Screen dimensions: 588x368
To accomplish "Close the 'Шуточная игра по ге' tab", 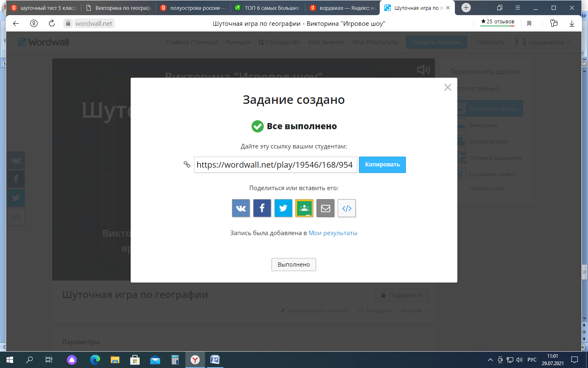I will tap(448, 8).
